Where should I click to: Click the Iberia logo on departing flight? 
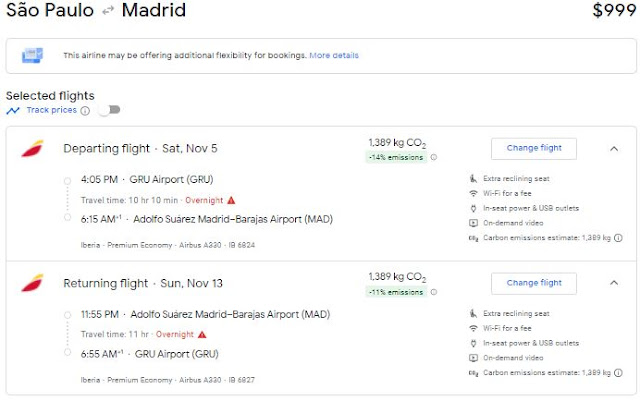coord(32,149)
